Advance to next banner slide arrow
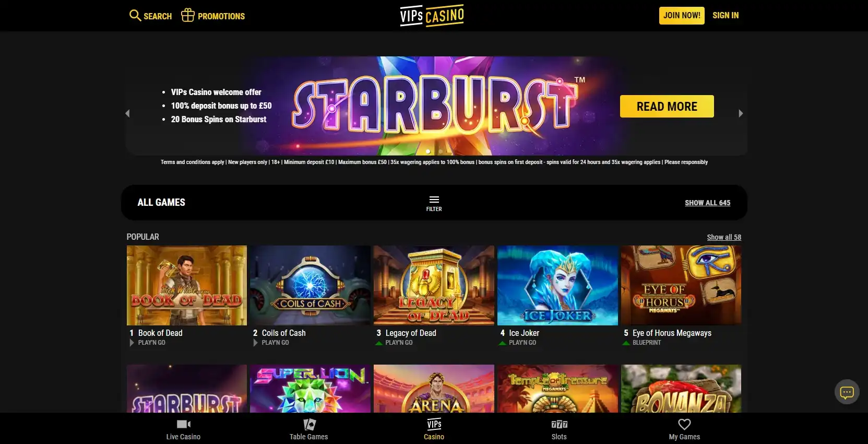This screenshot has width=868, height=444. pos(740,113)
